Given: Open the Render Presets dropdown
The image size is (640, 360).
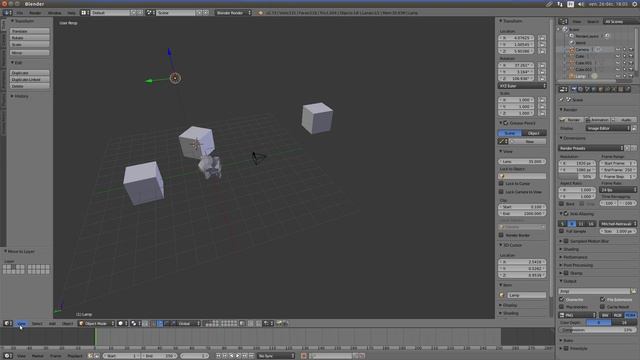Looking at the screenshot, I should click(x=591, y=148).
